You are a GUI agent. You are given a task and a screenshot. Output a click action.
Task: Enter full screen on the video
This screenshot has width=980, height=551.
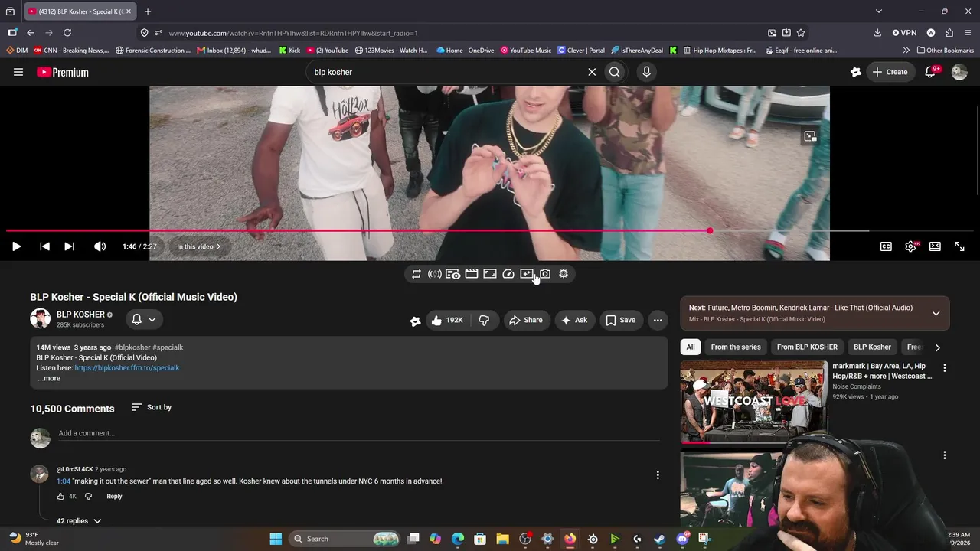pos(959,246)
